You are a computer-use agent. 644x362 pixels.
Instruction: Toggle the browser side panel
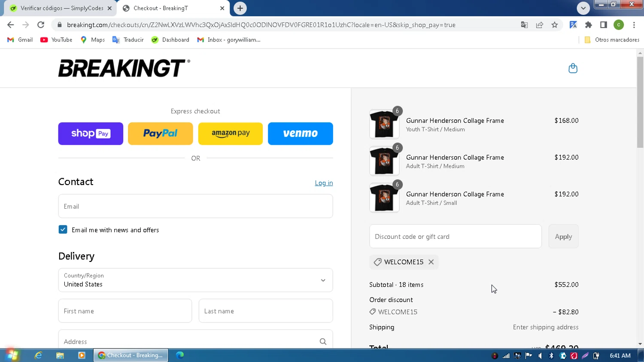point(604,25)
